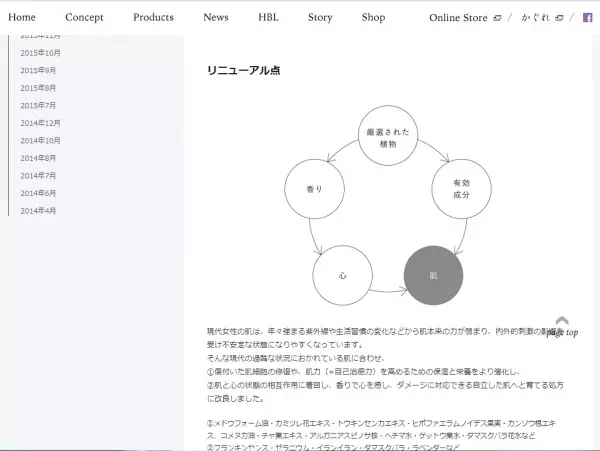Click the 厳選された植物 circle in diagram
This screenshot has width=600, height=451.
pyautogui.click(x=388, y=135)
